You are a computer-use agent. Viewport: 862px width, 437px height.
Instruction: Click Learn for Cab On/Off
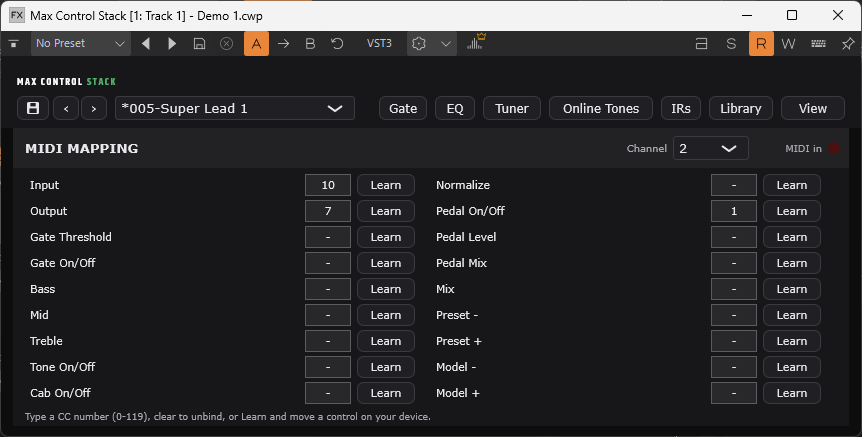[386, 393]
